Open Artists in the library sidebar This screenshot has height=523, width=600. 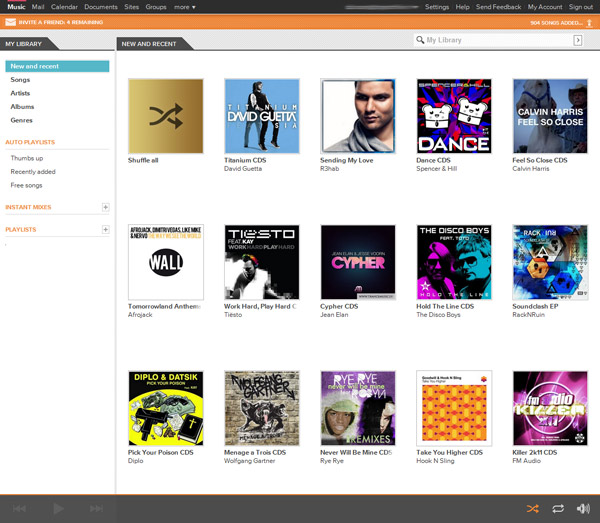[x=20, y=93]
